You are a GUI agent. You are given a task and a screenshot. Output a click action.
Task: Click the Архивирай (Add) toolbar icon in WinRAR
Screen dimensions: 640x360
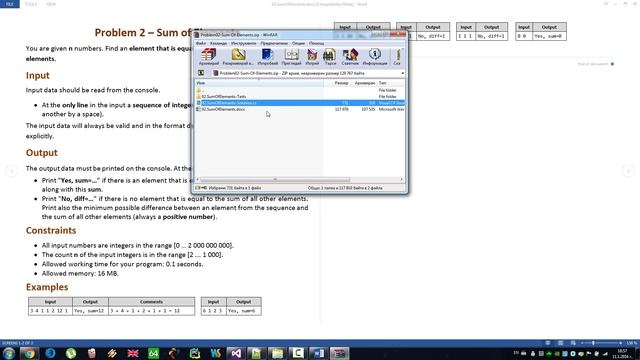(x=209, y=57)
